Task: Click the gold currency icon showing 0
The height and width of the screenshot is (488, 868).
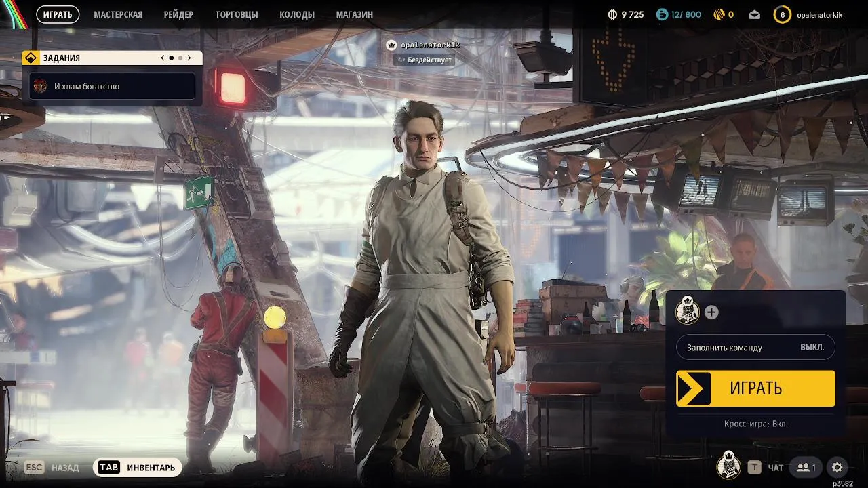Action: (719, 14)
